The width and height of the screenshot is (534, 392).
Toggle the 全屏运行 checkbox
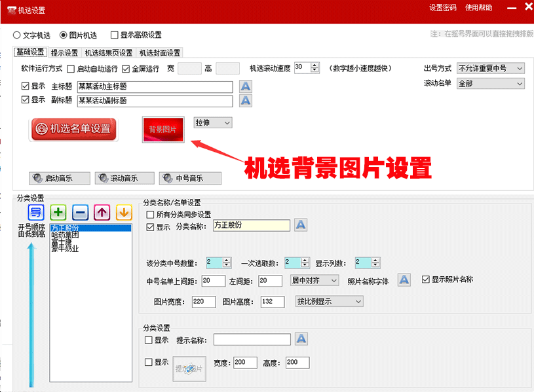tap(126, 69)
